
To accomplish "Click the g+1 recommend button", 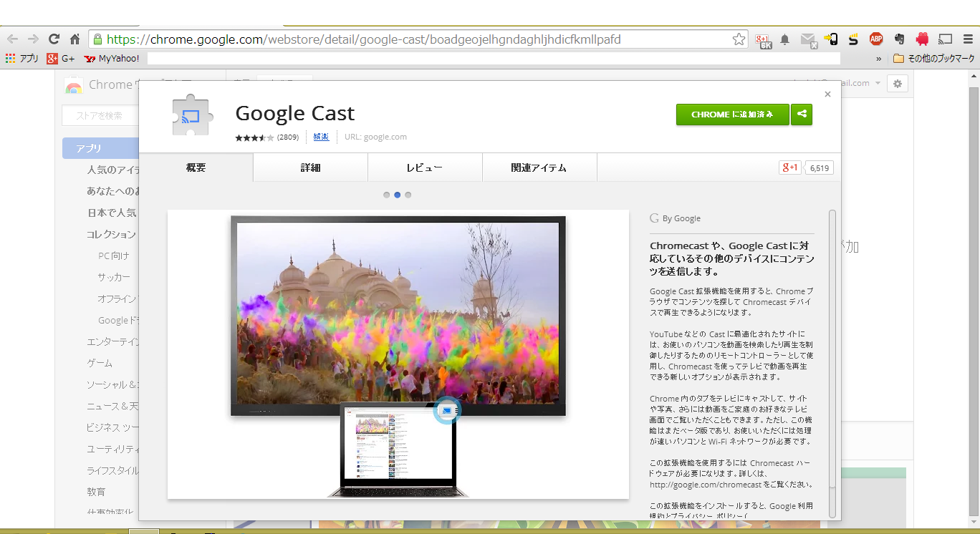I will [790, 168].
